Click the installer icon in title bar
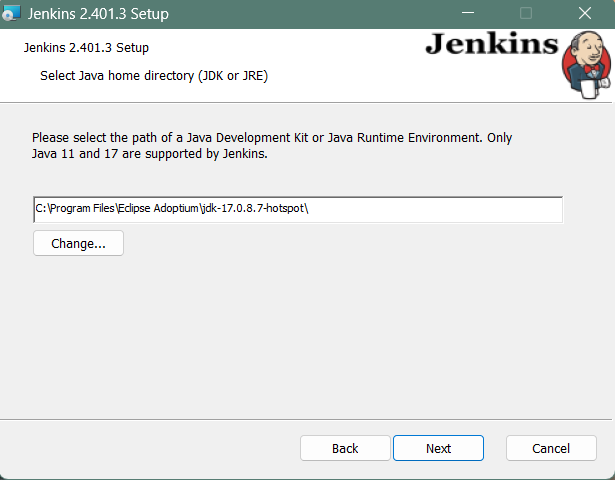The image size is (615, 480). (12, 14)
